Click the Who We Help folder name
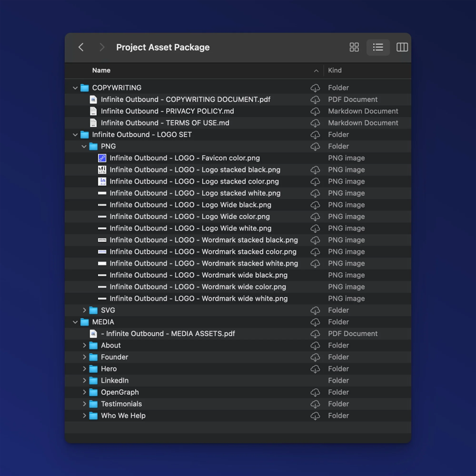476x476 pixels. point(123,416)
